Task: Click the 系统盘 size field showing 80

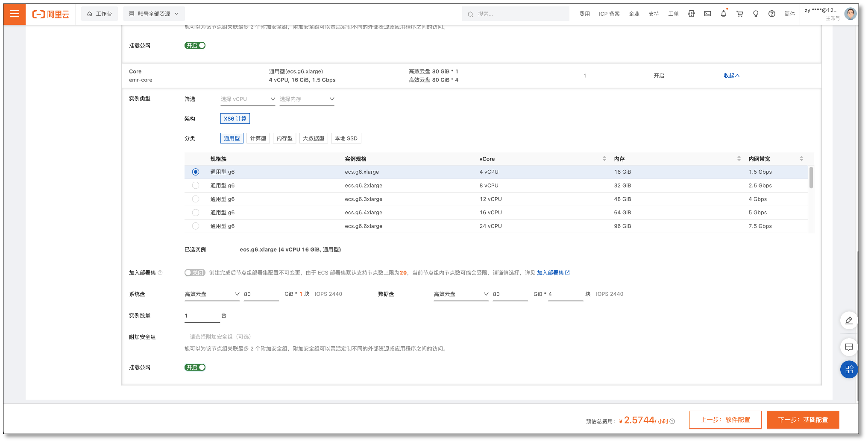Action: [261, 294]
